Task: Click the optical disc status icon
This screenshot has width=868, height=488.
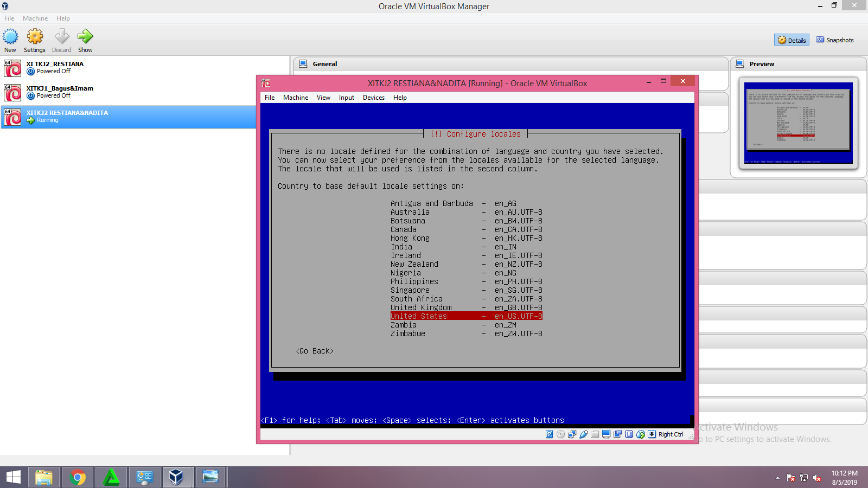Action: (x=561, y=434)
